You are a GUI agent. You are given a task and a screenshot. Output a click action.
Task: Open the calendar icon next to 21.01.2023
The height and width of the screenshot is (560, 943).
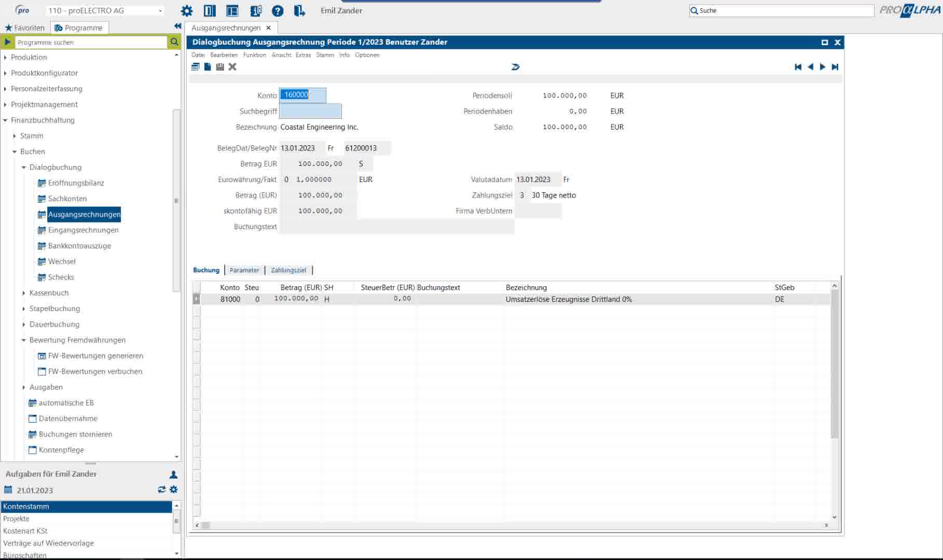click(8, 490)
